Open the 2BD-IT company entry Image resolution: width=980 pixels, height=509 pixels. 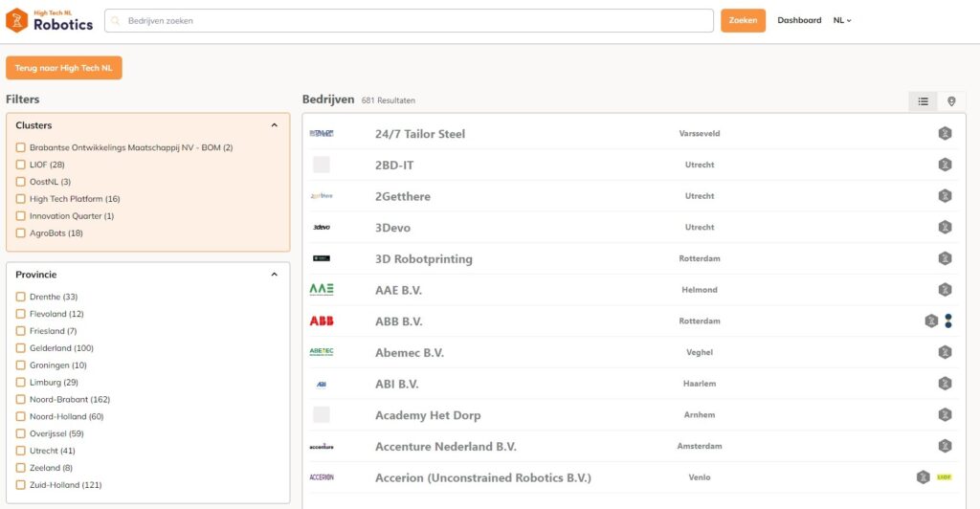394,165
